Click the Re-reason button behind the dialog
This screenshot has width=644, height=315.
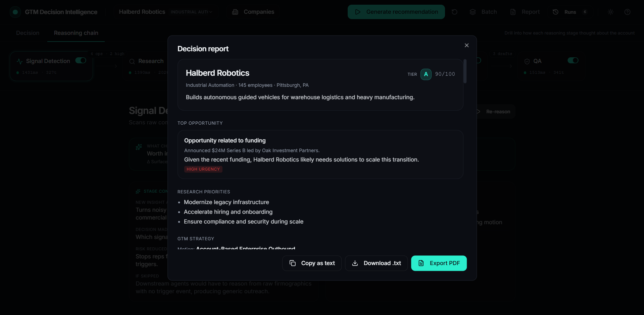pyautogui.click(x=496, y=112)
